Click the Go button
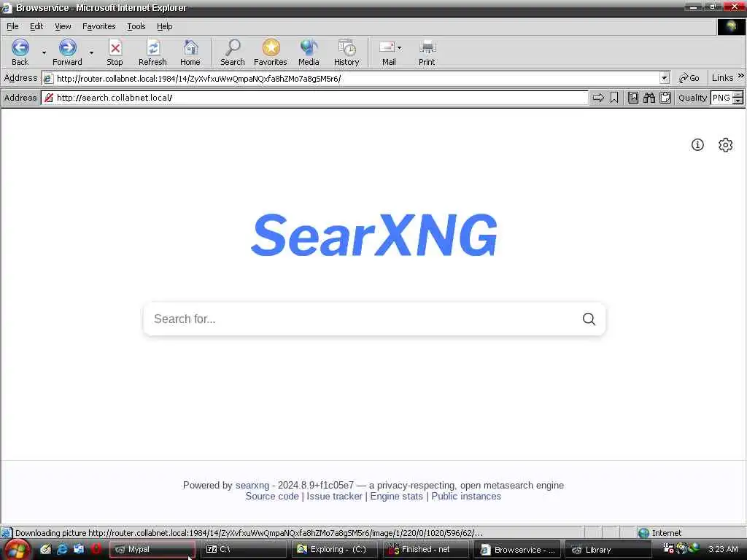Viewport: 747px width, 560px height. (x=689, y=78)
